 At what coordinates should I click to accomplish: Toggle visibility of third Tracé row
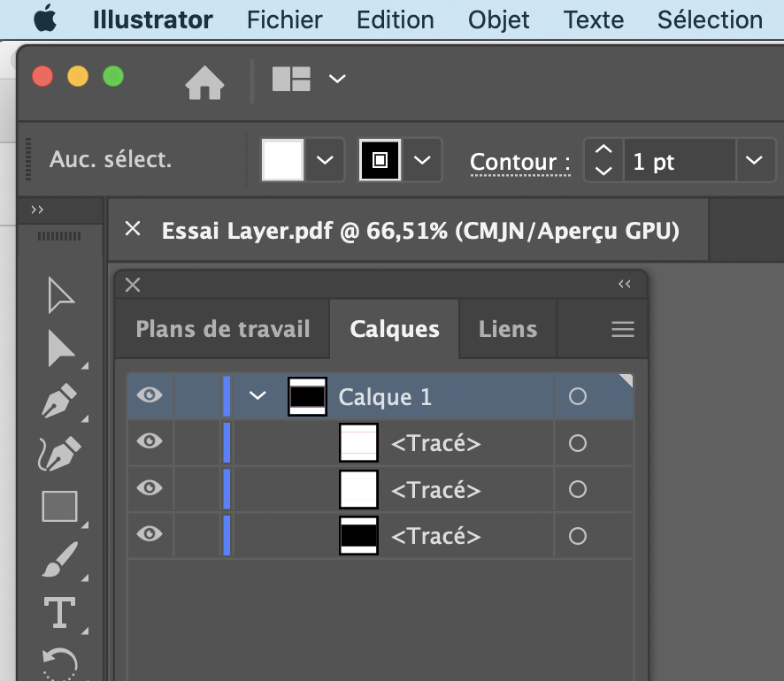pyautogui.click(x=150, y=534)
